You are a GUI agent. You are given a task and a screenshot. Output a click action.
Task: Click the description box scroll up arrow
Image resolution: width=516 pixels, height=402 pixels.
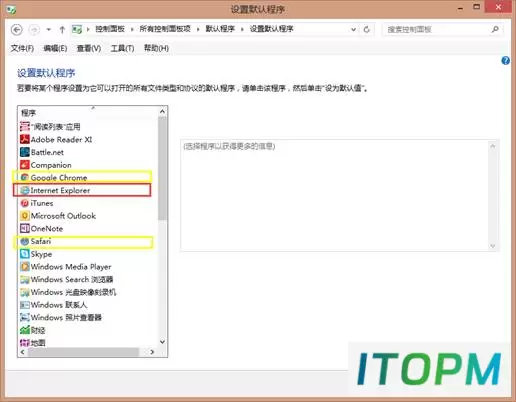[x=493, y=146]
